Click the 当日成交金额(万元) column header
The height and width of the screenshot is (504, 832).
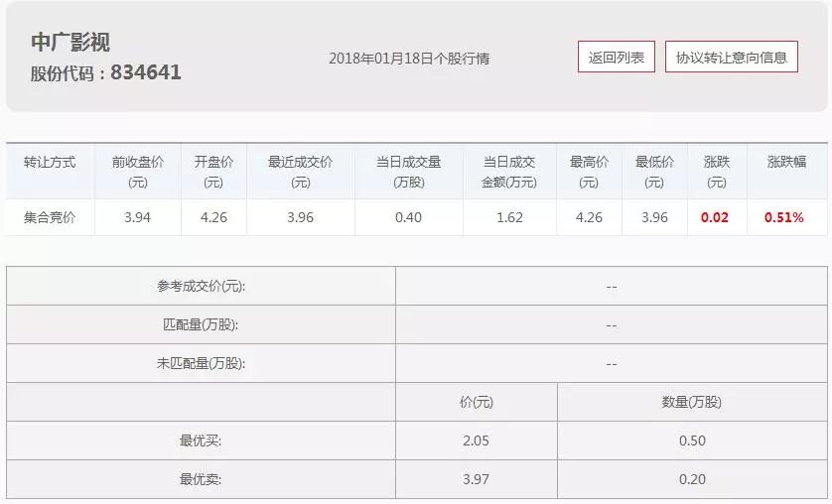(x=509, y=172)
